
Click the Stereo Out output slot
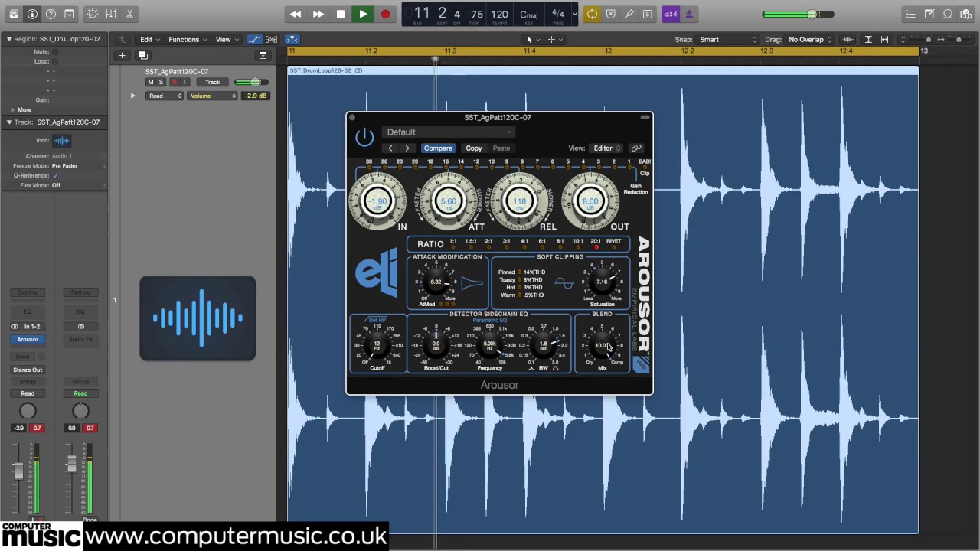click(x=28, y=370)
